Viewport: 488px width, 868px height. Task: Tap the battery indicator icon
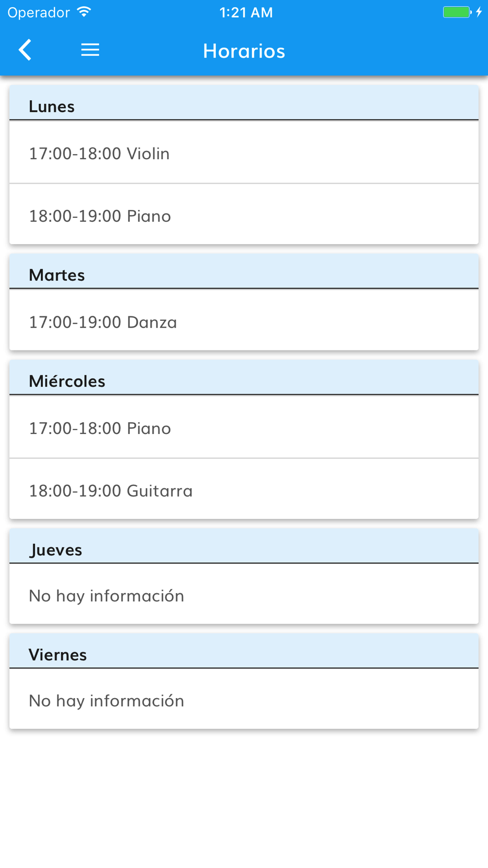pyautogui.click(x=456, y=12)
